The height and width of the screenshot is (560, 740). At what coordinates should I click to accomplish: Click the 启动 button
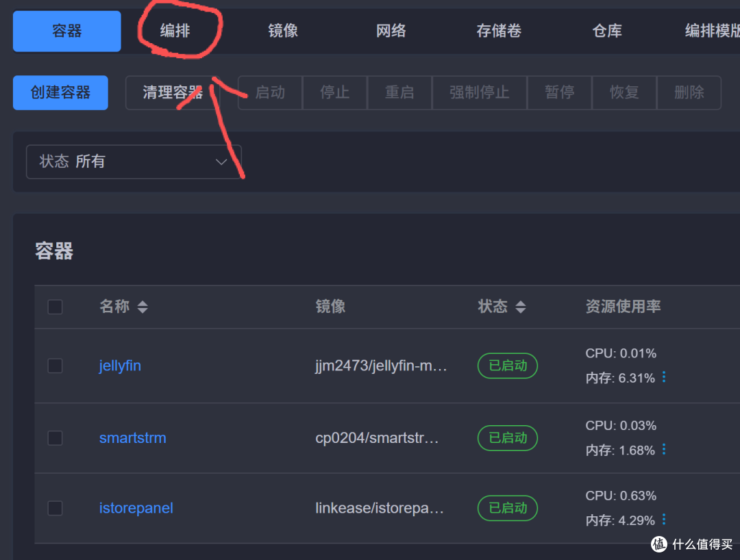coord(270,92)
